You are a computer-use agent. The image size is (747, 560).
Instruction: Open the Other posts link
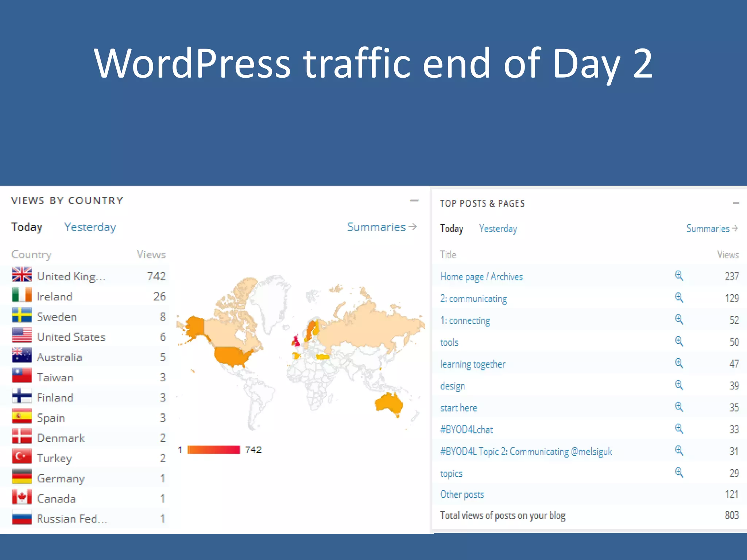tap(462, 494)
